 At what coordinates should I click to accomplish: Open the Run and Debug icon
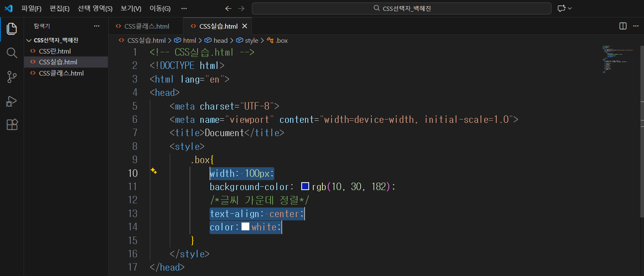tap(12, 101)
